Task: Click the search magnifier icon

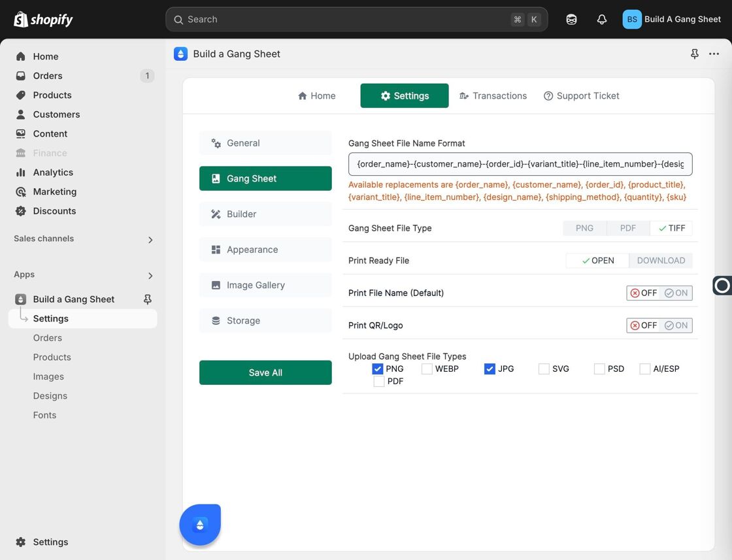Action: (x=178, y=20)
